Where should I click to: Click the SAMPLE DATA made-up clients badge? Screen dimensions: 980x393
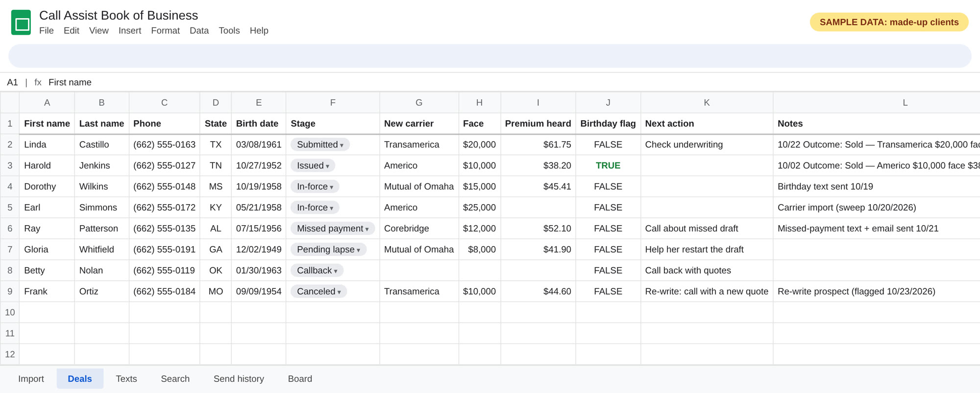(889, 22)
